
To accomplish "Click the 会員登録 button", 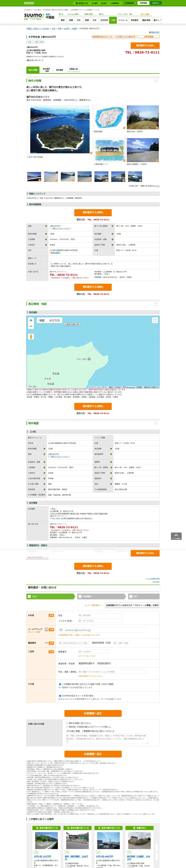I will [143, 3].
